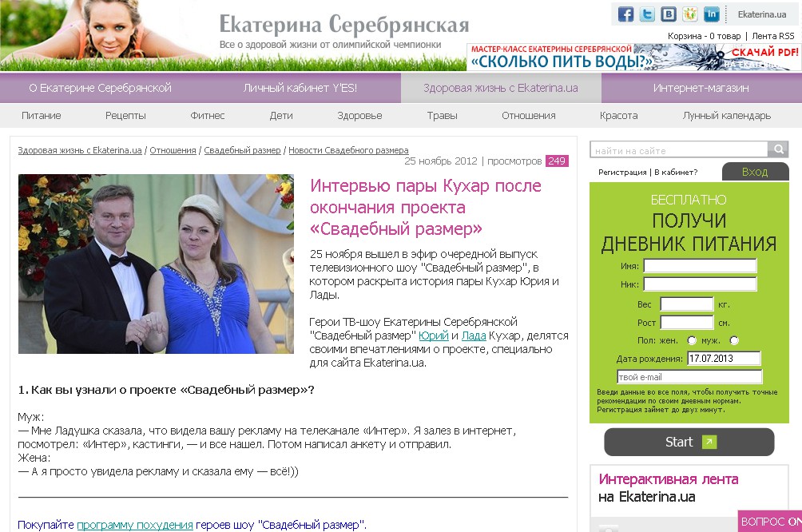Click the Регистрация link

pyautogui.click(x=622, y=173)
